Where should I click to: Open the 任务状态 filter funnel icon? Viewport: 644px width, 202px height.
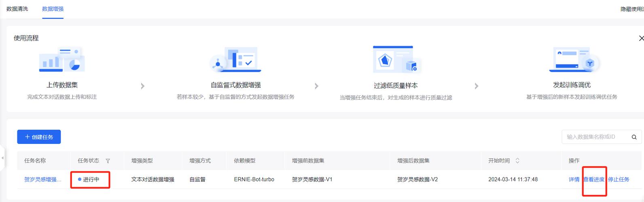[108, 161]
